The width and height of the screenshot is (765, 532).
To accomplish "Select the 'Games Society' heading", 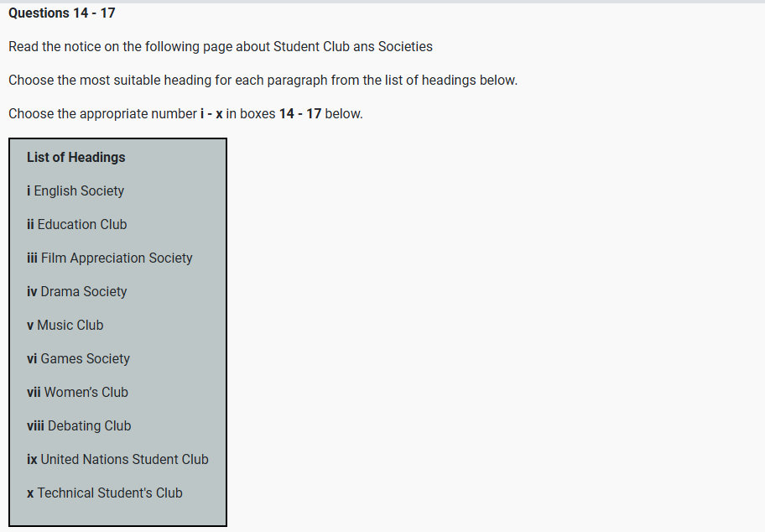I will point(86,358).
